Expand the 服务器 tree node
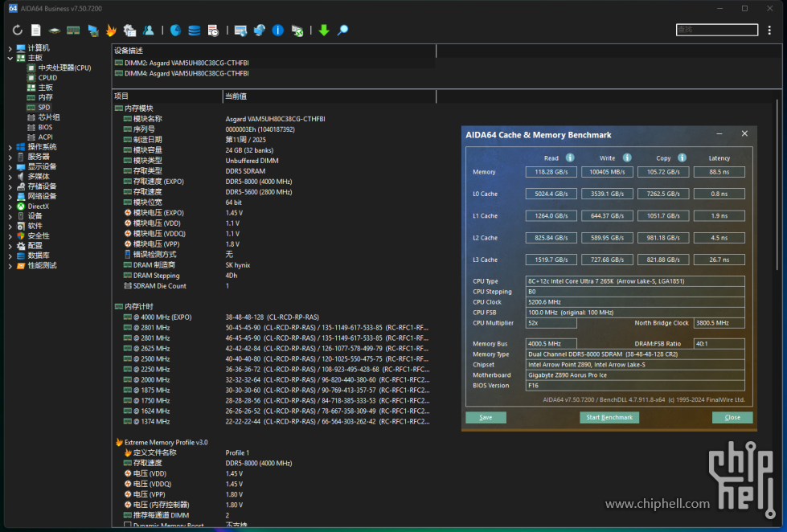This screenshot has height=532, width=787. point(10,157)
